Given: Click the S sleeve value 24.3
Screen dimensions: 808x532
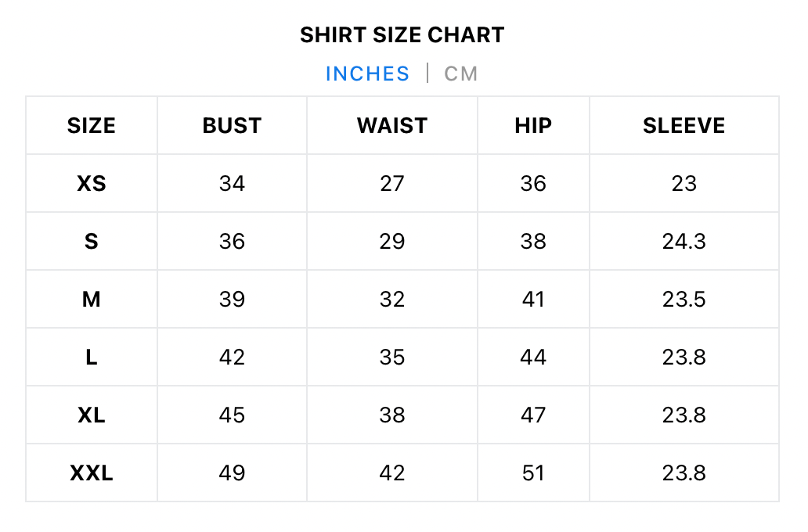Looking at the screenshot, I should (684, 242).
